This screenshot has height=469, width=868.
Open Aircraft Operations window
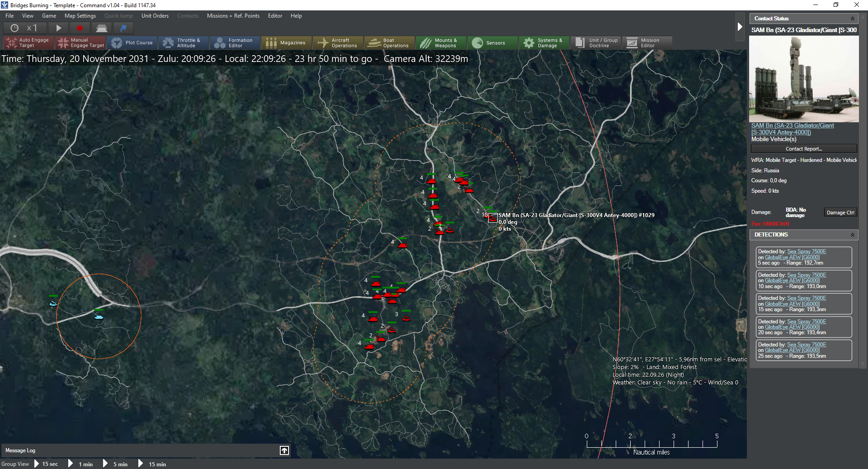point(338,43)
